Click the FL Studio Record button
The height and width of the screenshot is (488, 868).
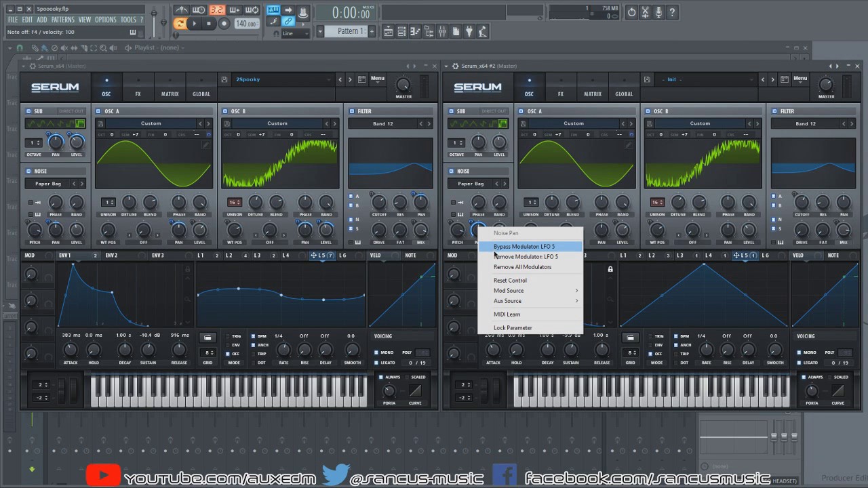coord(223,24)
